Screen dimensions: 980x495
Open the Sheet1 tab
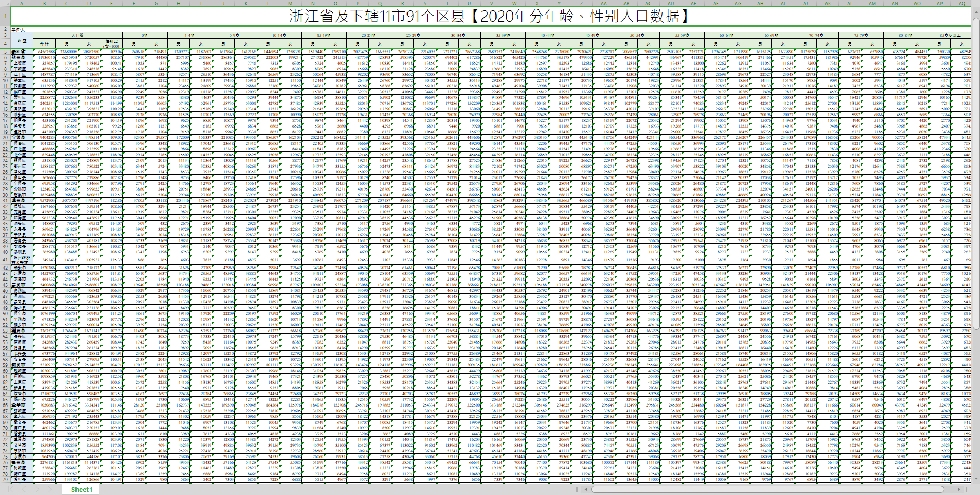pos(82,489)
